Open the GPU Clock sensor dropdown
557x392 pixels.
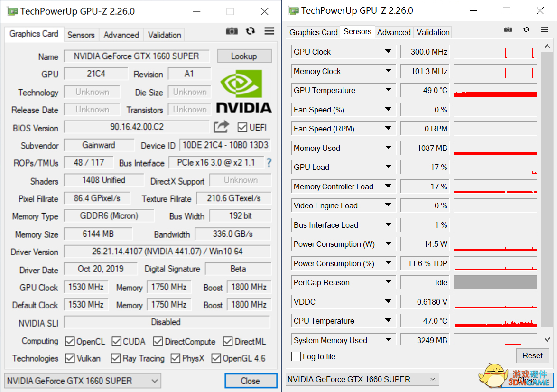tap(388, 52)
